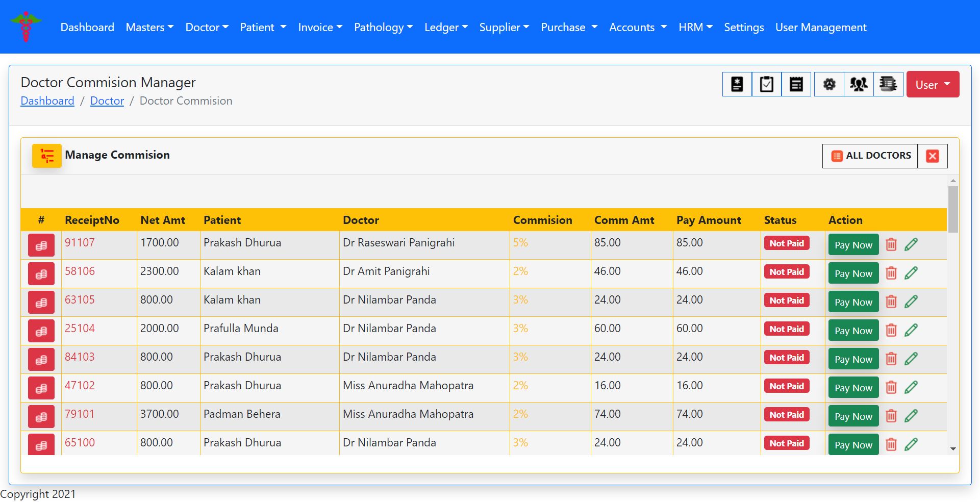Expand the red User dropdown
The height and width of the screenshot is (502, 980).
932,85
